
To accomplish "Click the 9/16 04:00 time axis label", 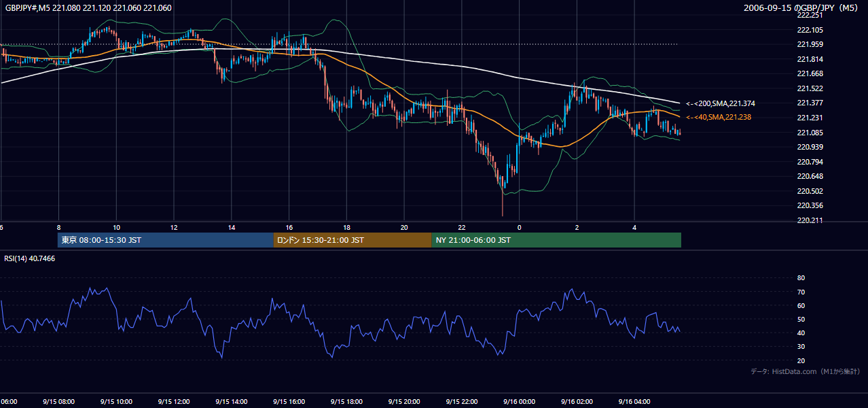I will pyautogui.click(x=634, y=401).
